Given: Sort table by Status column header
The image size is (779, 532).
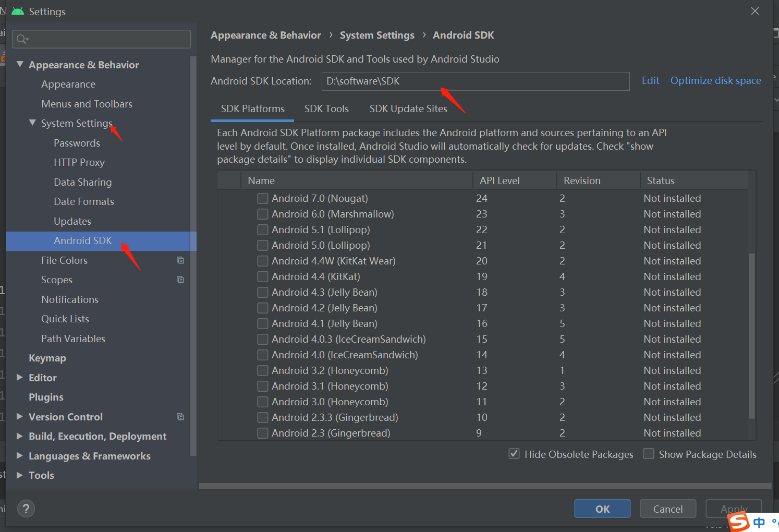Looking at the screenshot, I should pos(694,180).
